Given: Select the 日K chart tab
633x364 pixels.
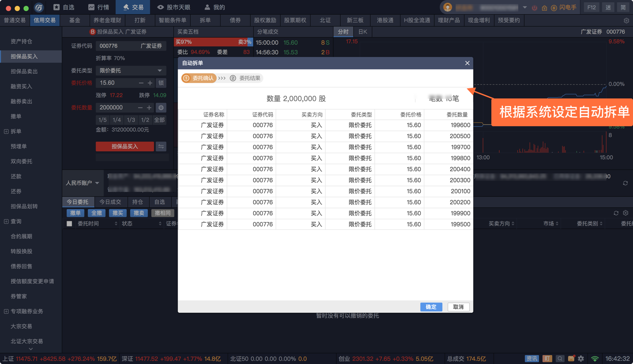Looking at the screenshot, I should (363, 32).
